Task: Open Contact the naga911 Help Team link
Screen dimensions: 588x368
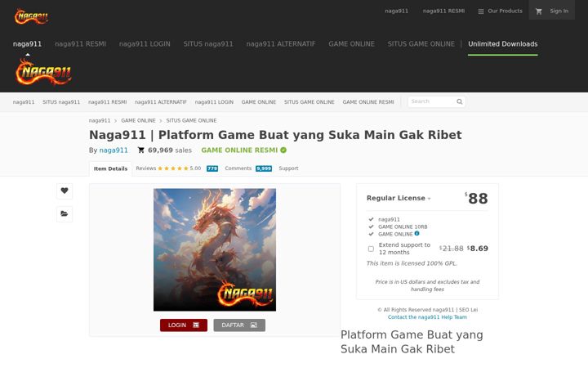Action: coord(427,317)
